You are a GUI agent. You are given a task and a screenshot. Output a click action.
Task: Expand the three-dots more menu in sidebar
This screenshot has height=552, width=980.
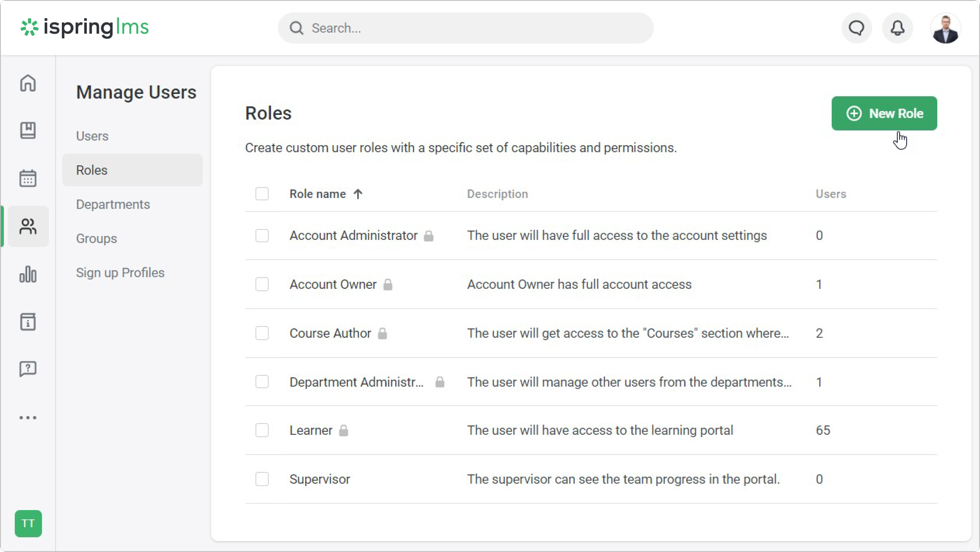28,417
